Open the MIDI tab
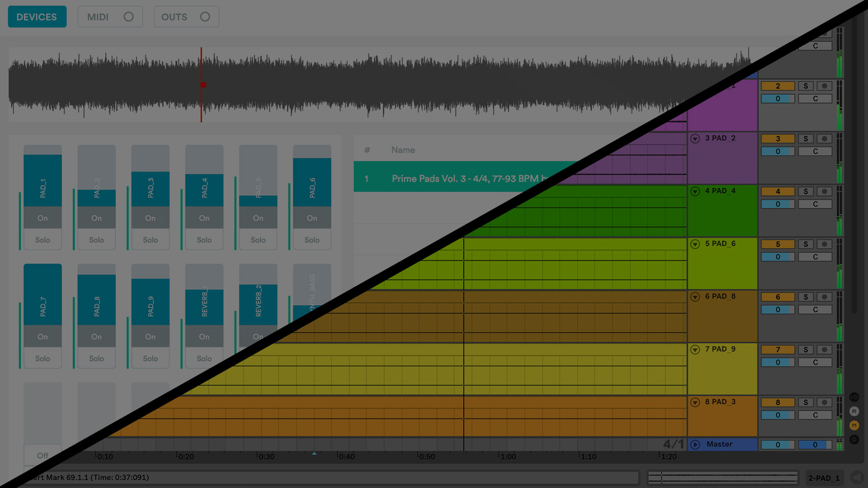This screenshot has width=868, height=488. pos(110,17)
